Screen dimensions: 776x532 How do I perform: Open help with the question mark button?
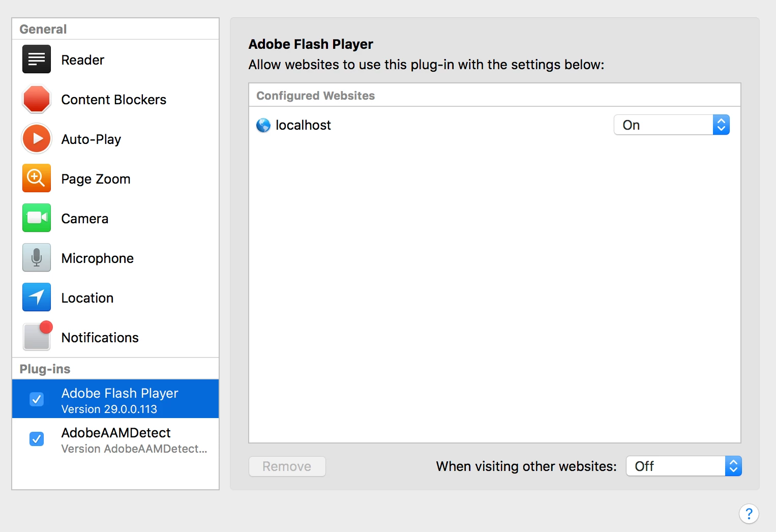tap(749, 514)
